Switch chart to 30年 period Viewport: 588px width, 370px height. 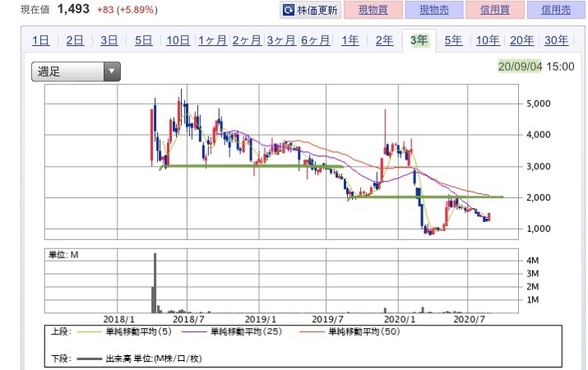[557, 40]
